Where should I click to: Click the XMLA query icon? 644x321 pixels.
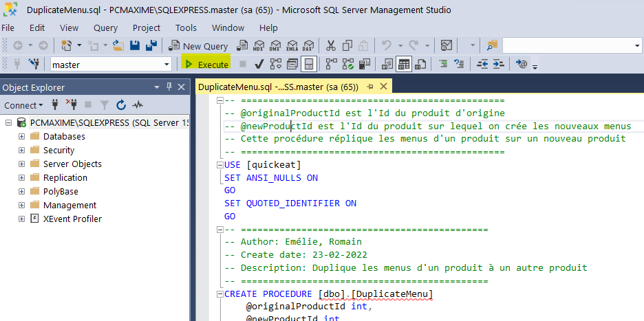click(292, 45)
